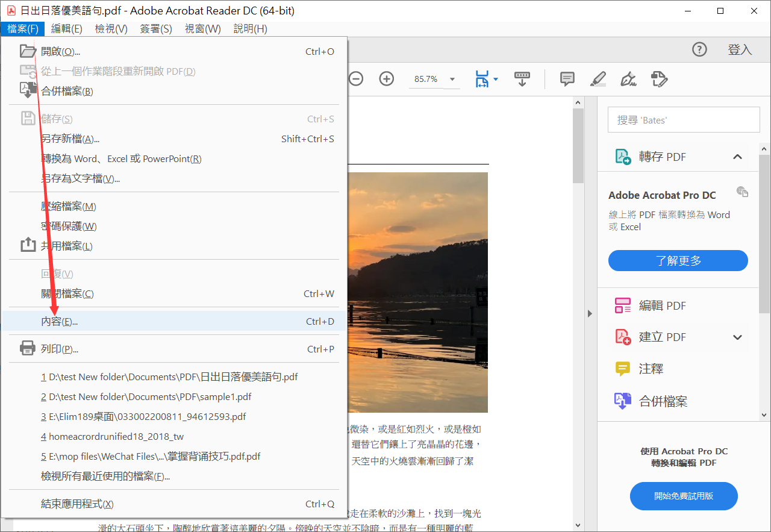Choose 共用檔案(L) menu item
This screenshot has width=771, height=532.
click(174, 246)
